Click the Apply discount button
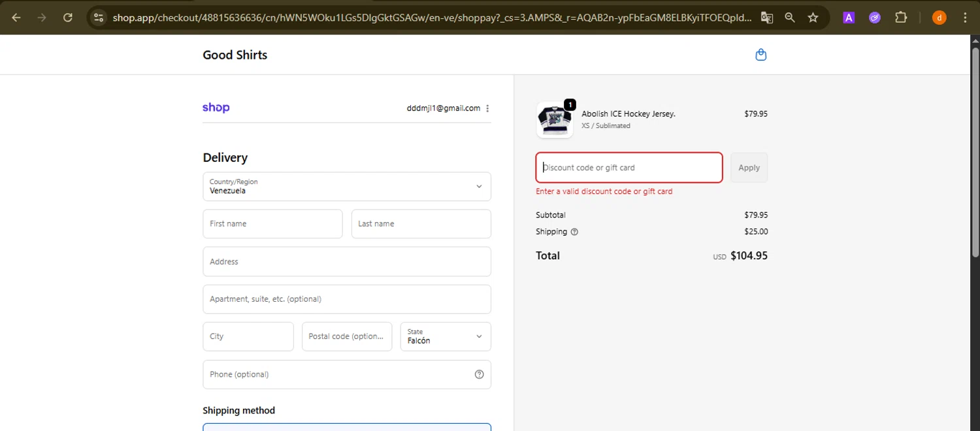Viewport: 980px width, 431px height. (749, 168)
